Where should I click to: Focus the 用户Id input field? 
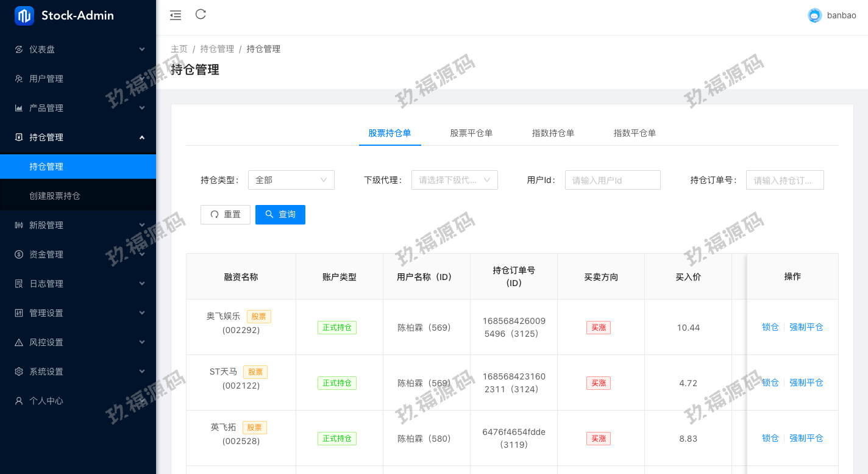pos(613,180)
